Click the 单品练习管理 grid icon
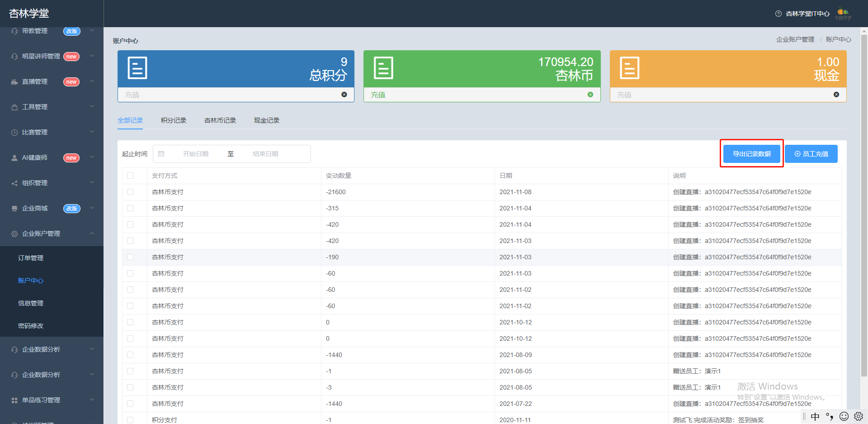868x424 pixels. [14, 400]
